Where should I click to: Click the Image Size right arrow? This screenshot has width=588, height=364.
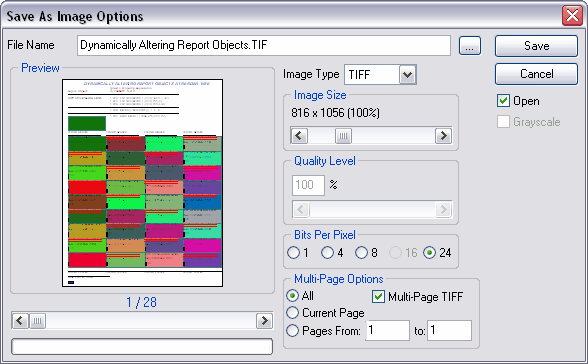coord(443,136)
